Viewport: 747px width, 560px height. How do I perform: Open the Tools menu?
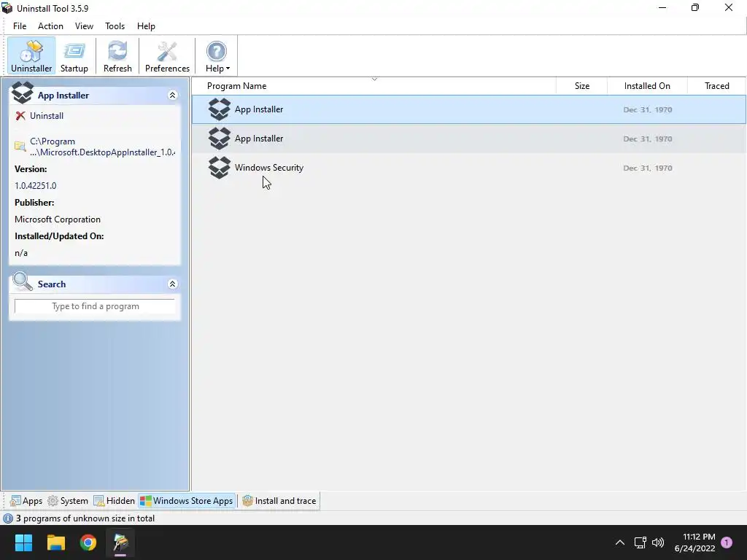coord(115,26)
